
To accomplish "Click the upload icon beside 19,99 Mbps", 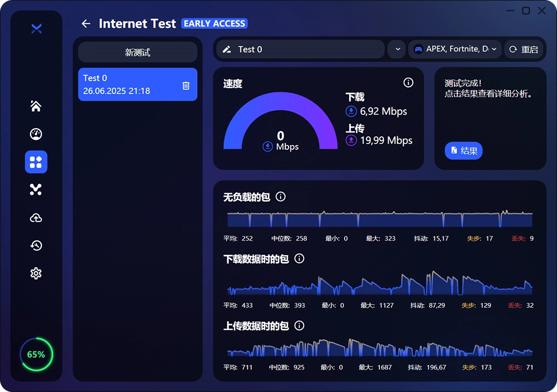I will [x=351, y=140].
